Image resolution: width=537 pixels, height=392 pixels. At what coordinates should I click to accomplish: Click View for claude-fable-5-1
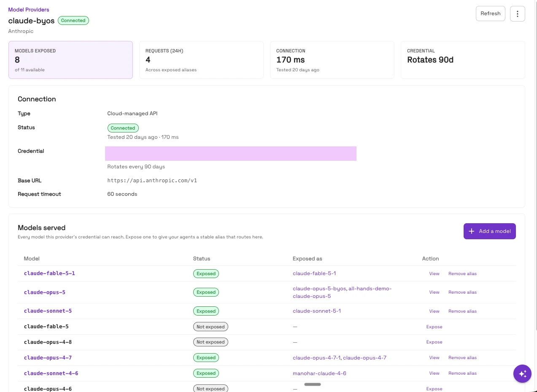click(x=434, y=273)
